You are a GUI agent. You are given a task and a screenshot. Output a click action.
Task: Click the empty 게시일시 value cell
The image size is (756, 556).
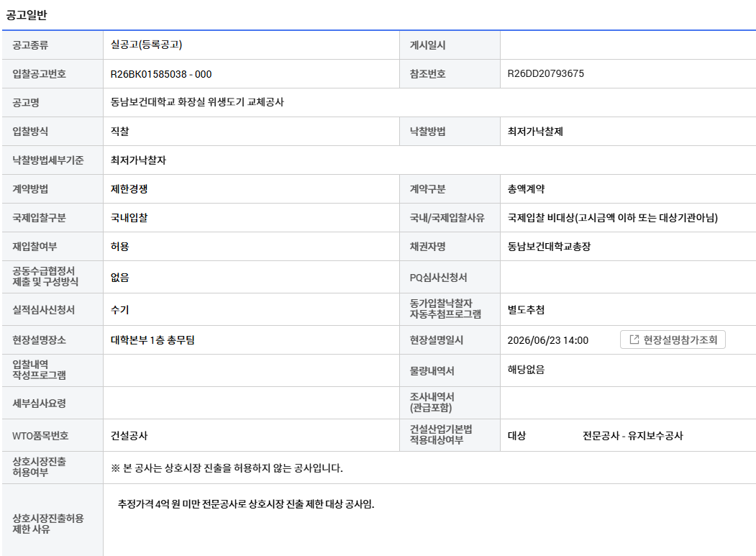628,45
